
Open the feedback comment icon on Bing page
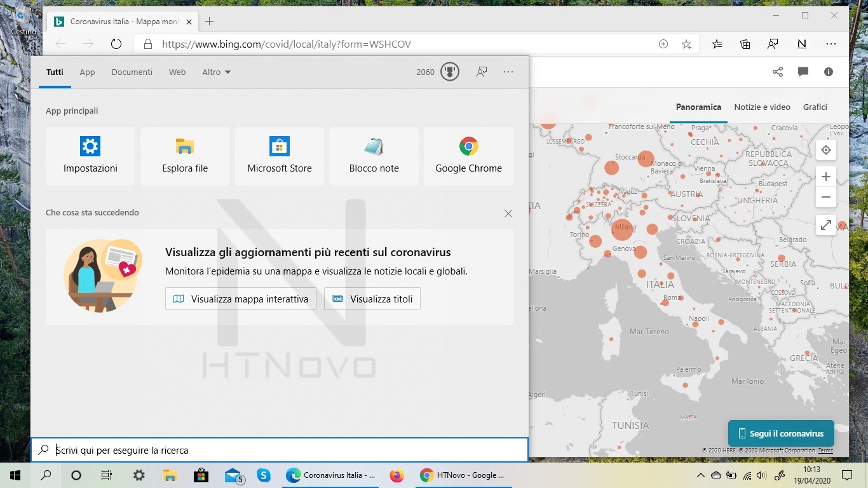pyautogui.click(x=803, y=72)
